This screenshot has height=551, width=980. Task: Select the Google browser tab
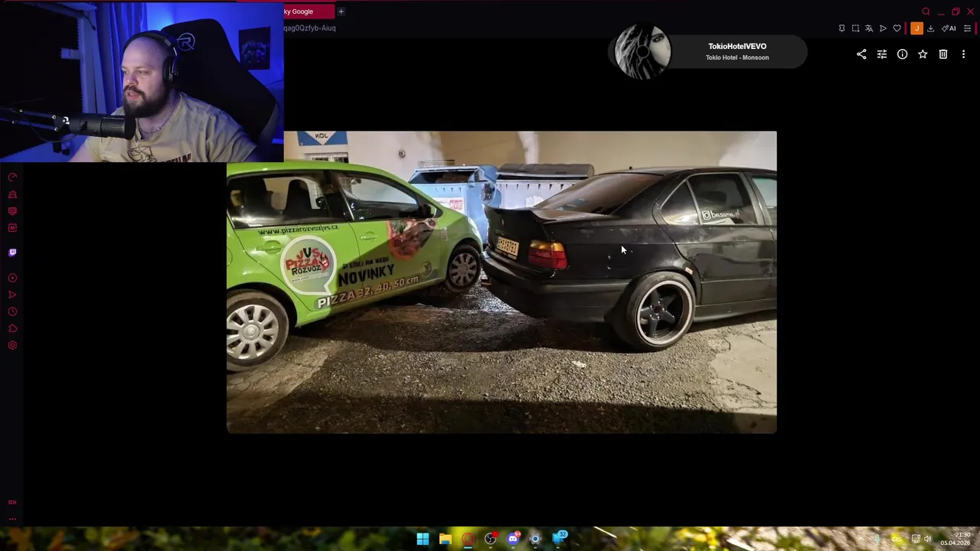click(x=309, y=11)
